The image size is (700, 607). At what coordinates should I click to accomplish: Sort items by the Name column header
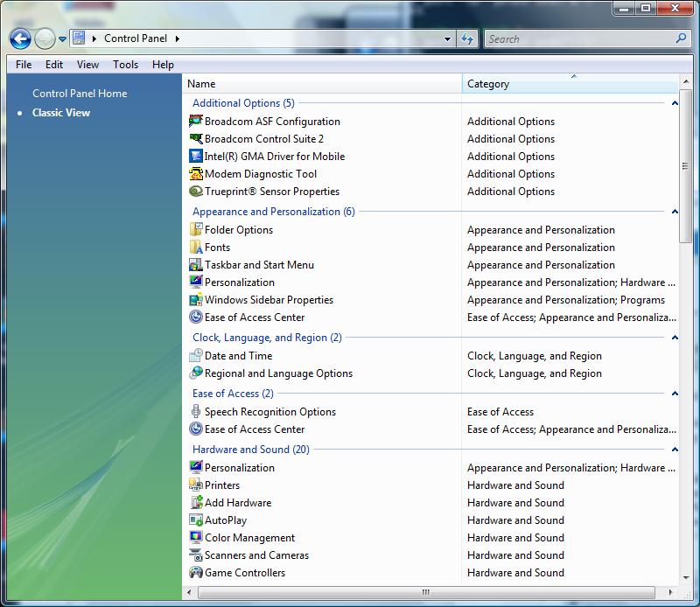click(322, 83)
